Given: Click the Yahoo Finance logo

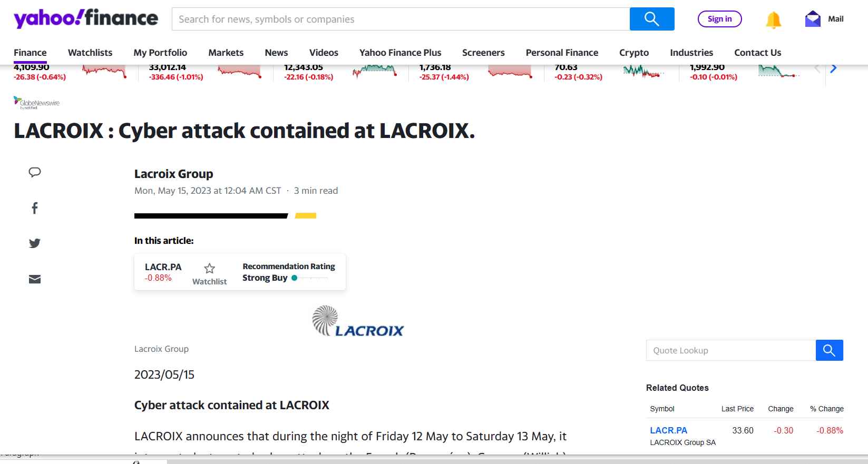Looking at the screenshot, I should pyautogui.click(x=86, y=18).
